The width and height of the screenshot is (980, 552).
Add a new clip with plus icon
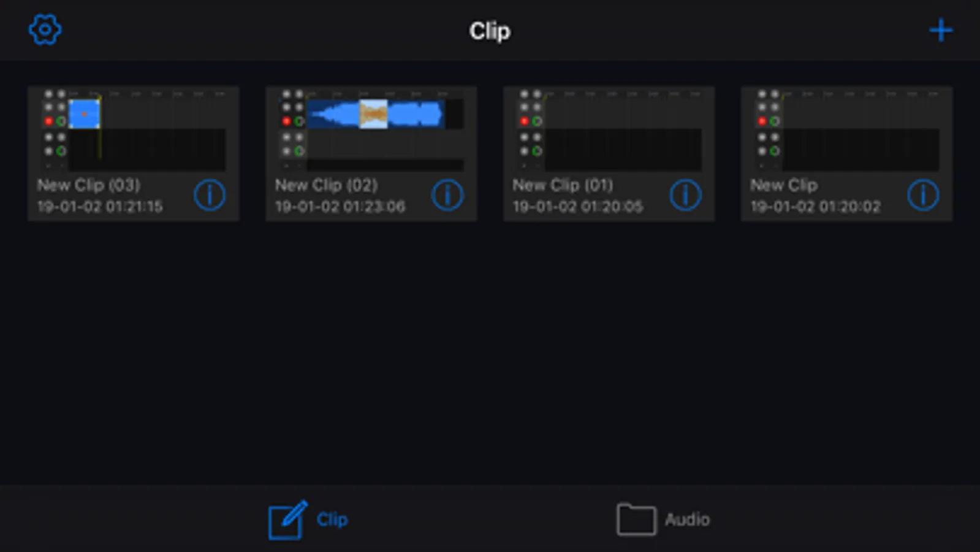(x=941, y=30)
